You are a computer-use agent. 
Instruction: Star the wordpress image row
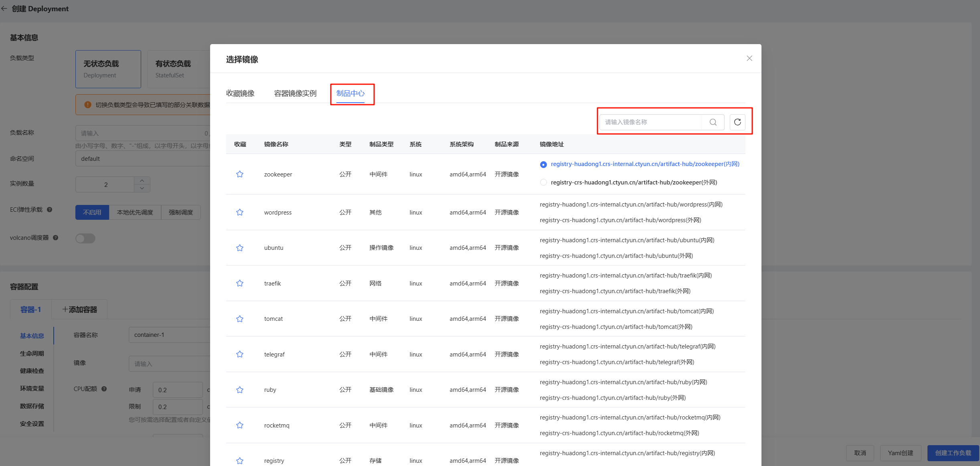[240, 212]
